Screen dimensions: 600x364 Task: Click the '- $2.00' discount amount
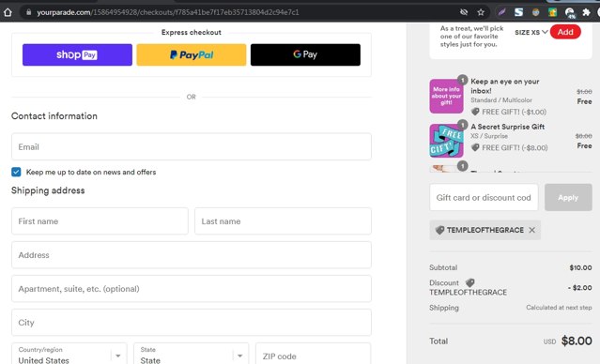pos(579,287)
